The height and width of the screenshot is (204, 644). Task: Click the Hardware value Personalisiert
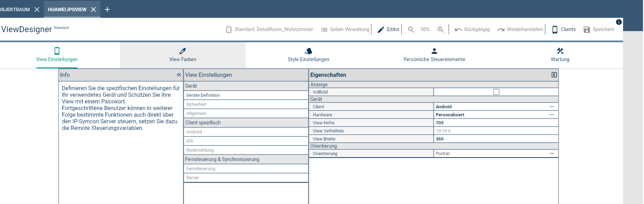point(450,115)
